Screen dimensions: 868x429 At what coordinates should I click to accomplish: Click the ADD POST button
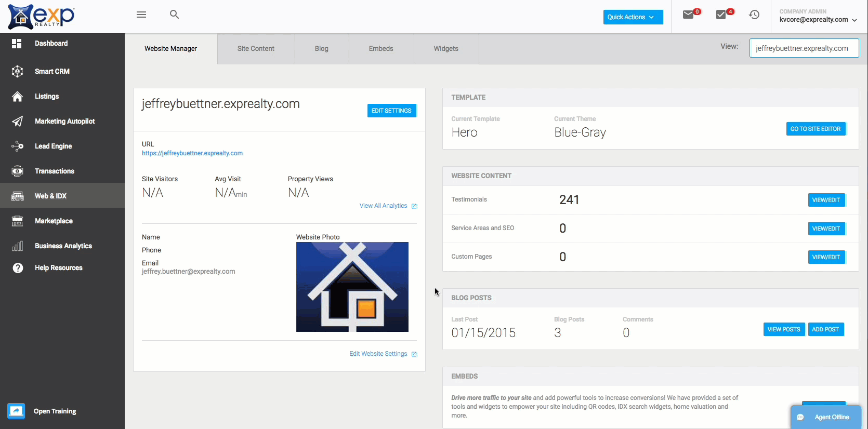825,329
